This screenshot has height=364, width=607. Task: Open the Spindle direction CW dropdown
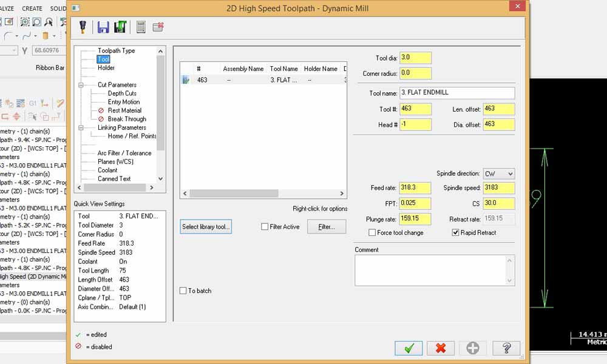click(x=498, y=174)
